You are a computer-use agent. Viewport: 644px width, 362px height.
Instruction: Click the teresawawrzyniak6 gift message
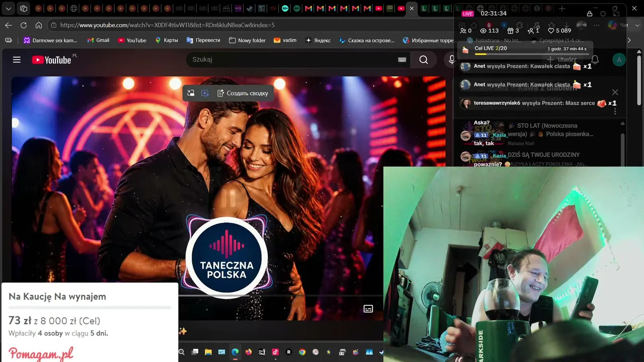(538, 104)
